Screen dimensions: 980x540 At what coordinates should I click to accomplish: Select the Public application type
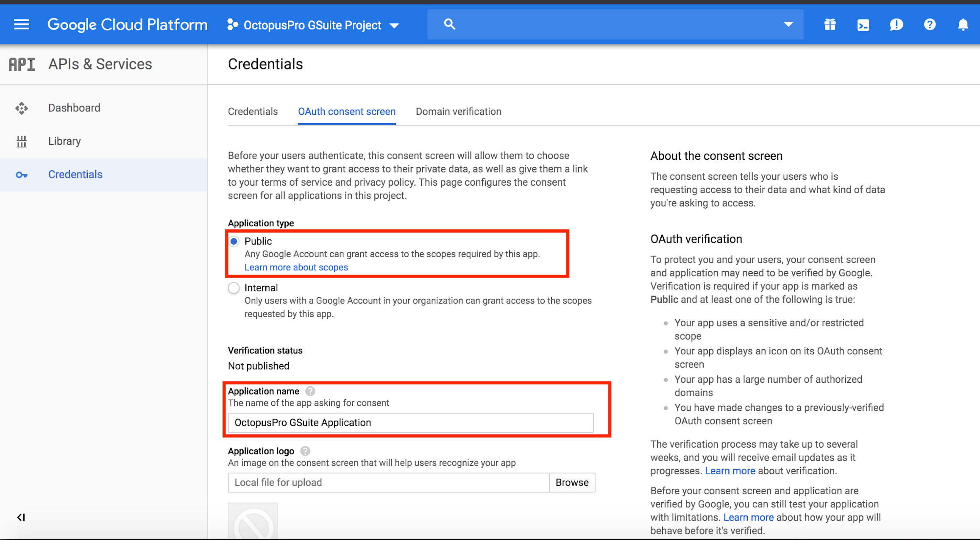(234, 241)
